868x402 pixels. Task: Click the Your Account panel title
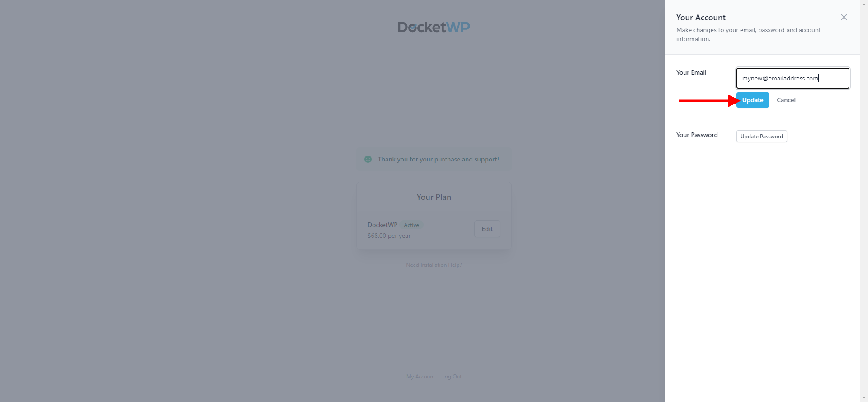tap(701, 18)
